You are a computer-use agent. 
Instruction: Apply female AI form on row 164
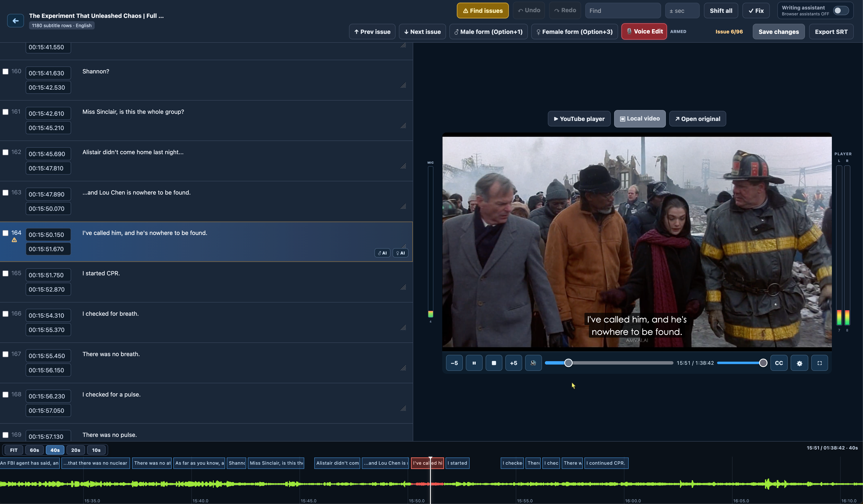[x=400, y=253]
